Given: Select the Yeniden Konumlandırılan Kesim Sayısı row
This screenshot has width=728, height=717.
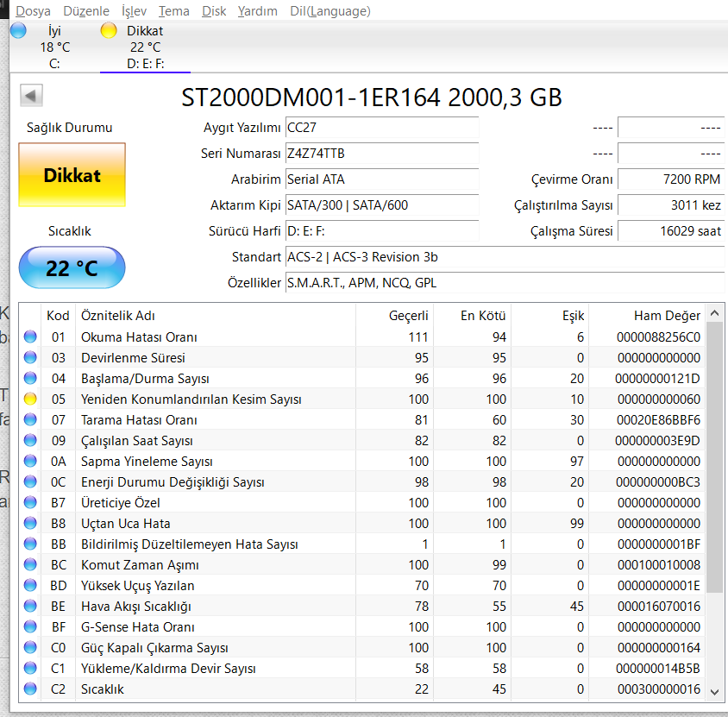Looking at the screenshot, I should (x=191, y=399).
